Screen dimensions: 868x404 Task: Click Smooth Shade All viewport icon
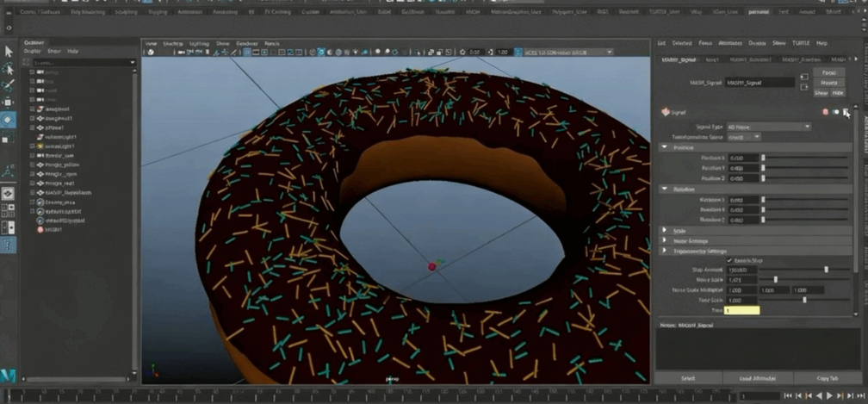coord(321,52)
